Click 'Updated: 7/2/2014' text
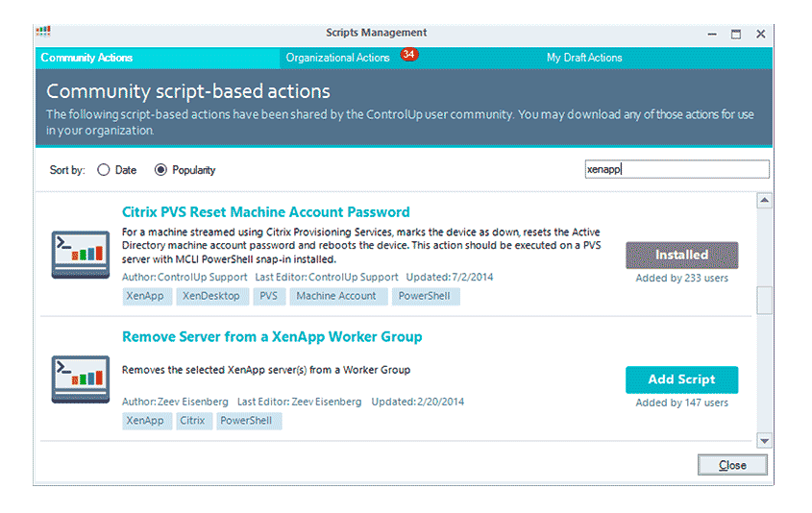The height and width of the screenshot is (513, 812). coord(450,277)
